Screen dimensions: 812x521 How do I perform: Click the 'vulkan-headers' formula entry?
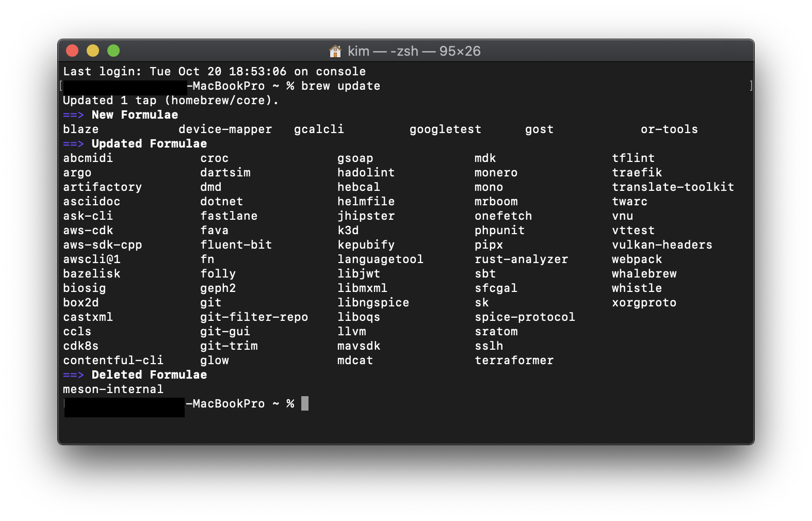pos(662,245)
